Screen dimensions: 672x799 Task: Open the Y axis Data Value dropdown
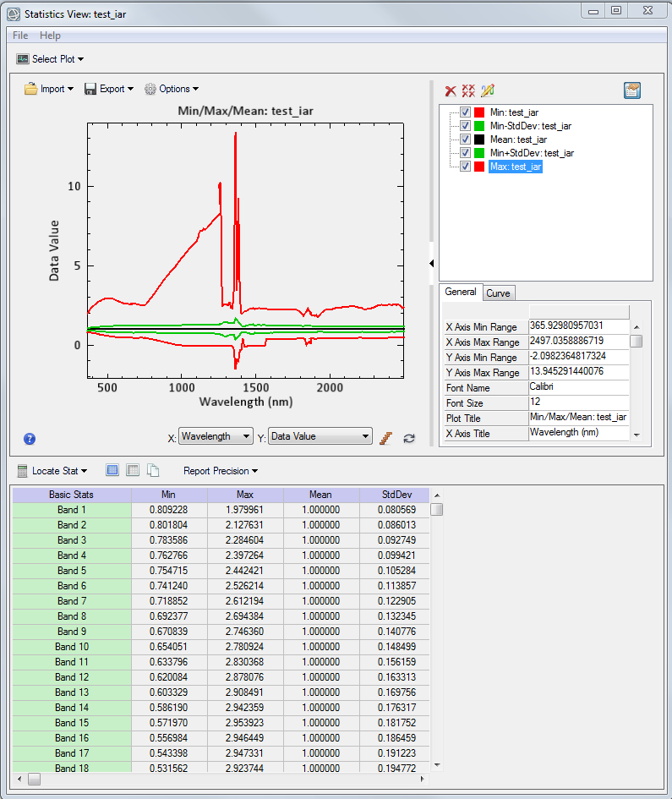pos(320,436)
